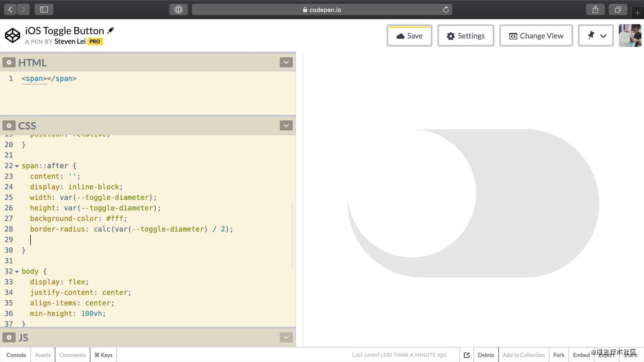Open the Console panel

[16, 355]
